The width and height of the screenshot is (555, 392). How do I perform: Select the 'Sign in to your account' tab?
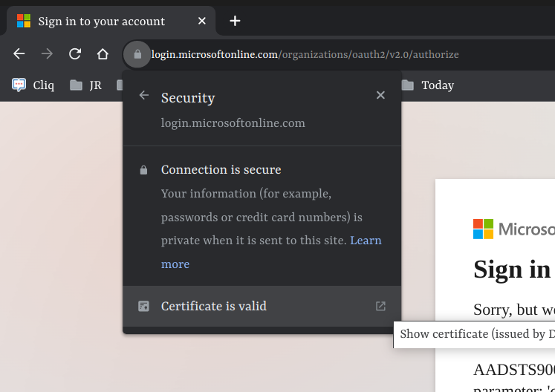[x=101, y=21]
